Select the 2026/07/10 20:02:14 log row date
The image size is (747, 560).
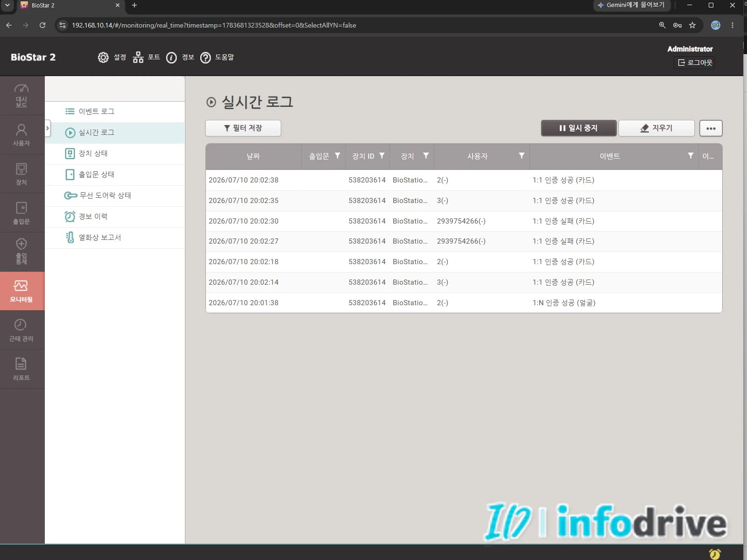click(244, 282)
